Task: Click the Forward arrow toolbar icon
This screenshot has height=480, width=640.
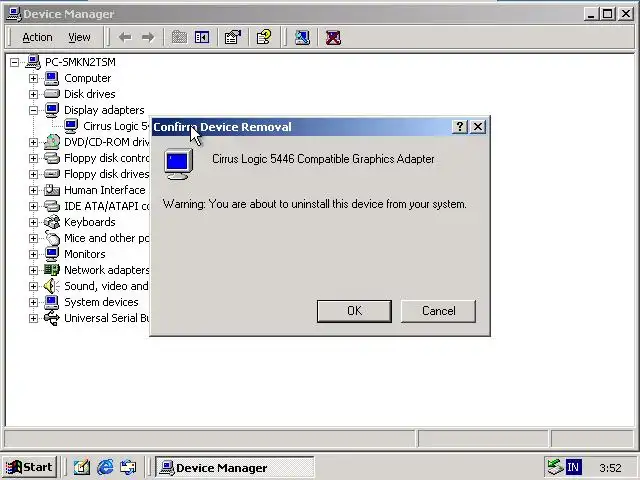Action: 148,38
